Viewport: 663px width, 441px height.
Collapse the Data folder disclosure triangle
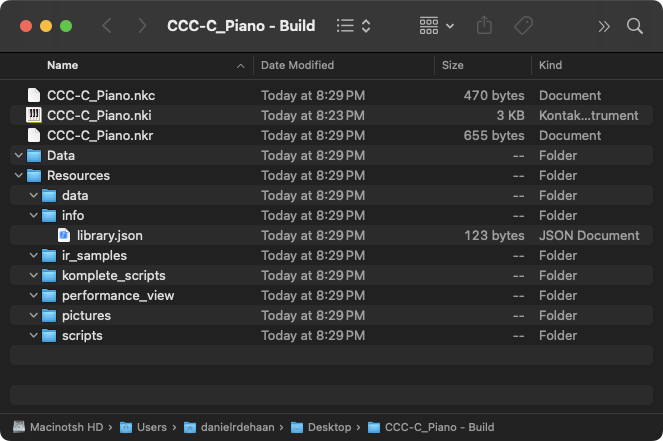pyautogui.click(x=19, y=155)
